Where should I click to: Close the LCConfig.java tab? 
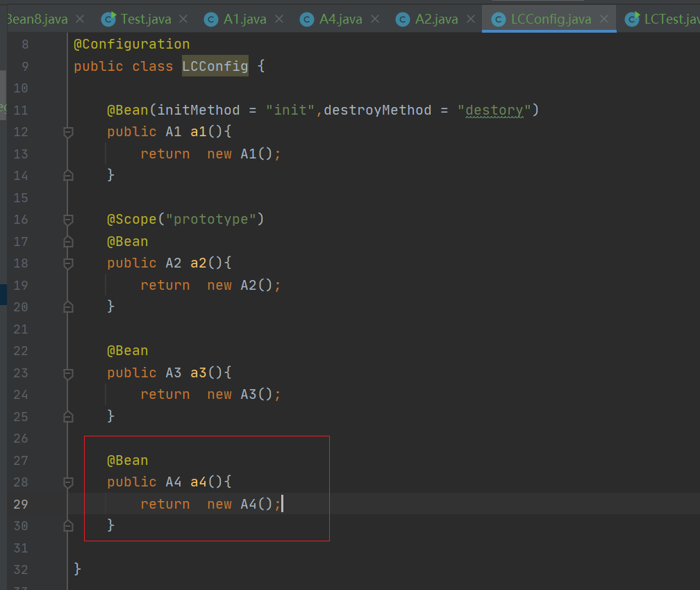[x=604, y=19]
